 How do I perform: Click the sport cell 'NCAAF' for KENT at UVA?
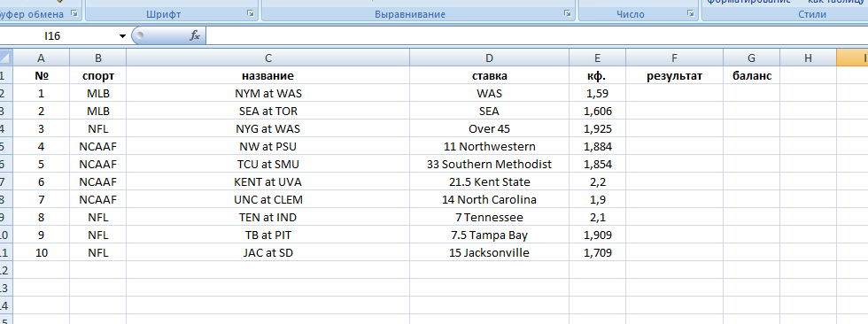(x=98, y=181)
